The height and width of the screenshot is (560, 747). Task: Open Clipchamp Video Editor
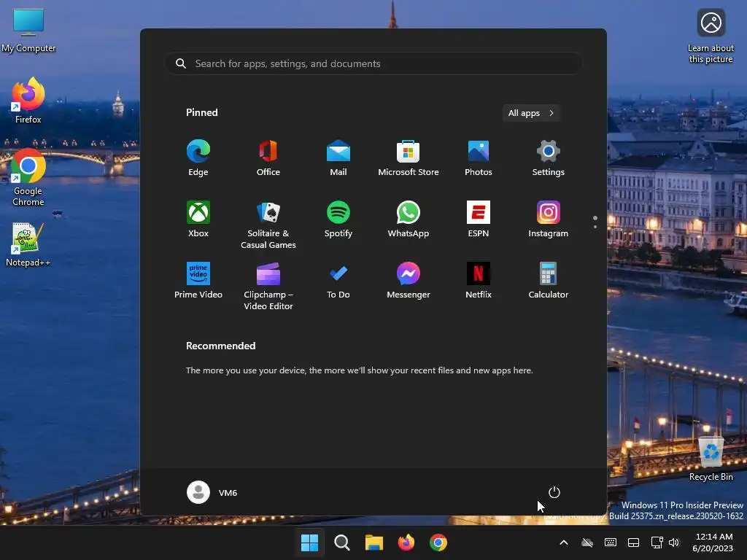pos(268,286)
